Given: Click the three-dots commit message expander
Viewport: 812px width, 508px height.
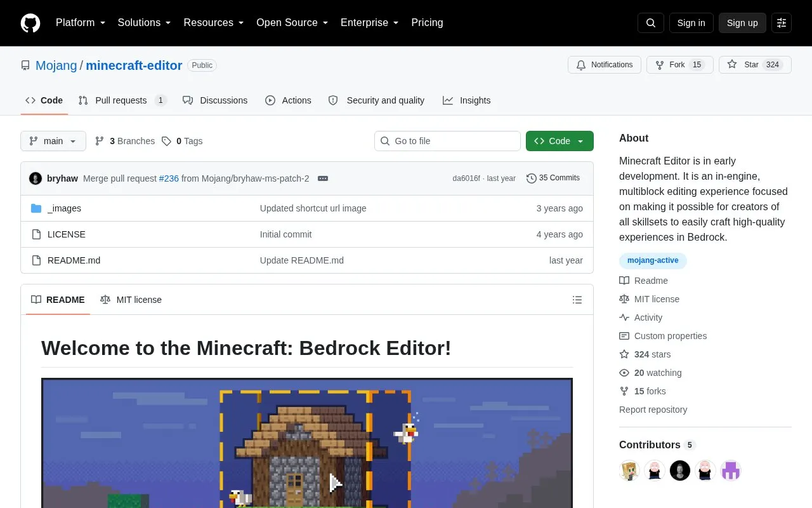Looking at the screenshot, I should [323, 178].
